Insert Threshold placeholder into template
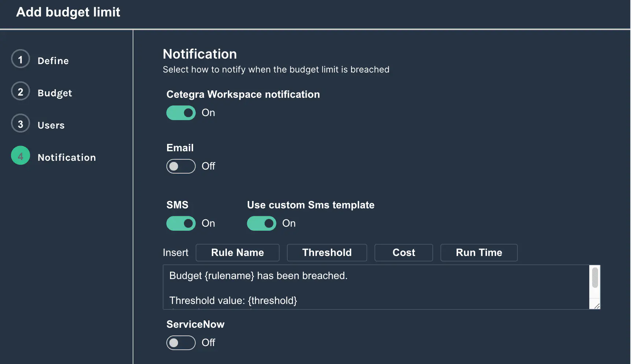Screen dimensions: 631x364 click(x=327, y=253)
